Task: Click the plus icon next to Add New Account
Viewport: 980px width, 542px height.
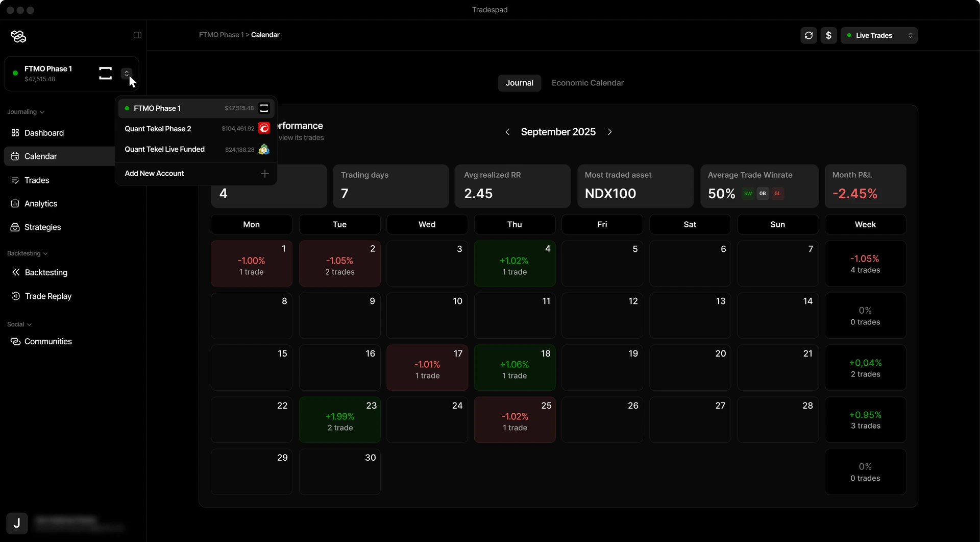Action: click(264, 174)
